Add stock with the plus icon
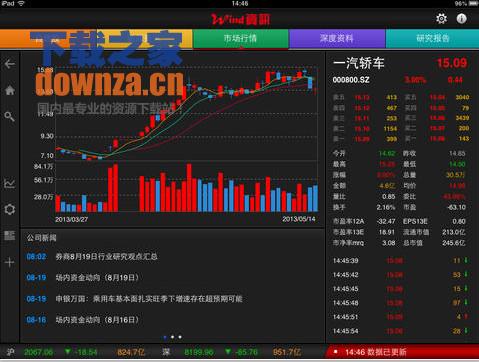Image resolution: width=479 pixels, height=362 pixels. 10,262
